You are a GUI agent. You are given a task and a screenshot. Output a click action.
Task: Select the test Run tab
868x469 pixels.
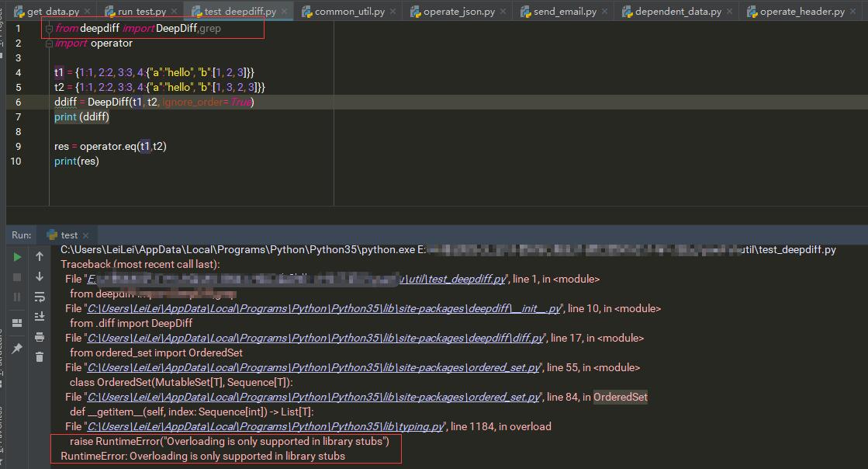(68, 235)
